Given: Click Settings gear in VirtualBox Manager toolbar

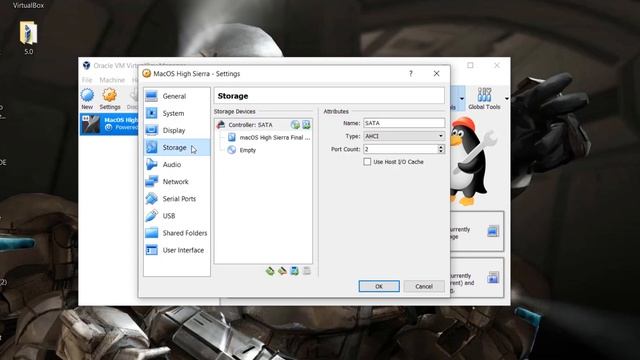Looking at the screenshot, I should point(110,99).
